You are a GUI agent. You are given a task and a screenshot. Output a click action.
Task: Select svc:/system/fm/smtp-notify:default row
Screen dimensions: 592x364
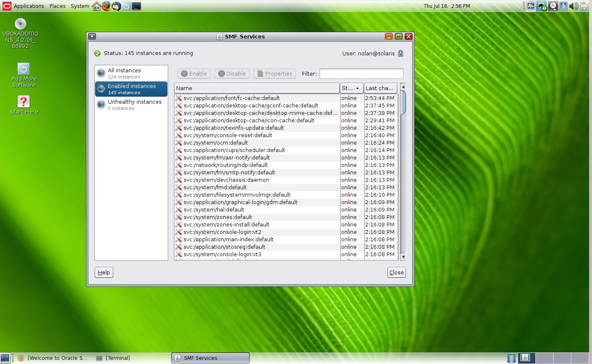tap(286, 172)
